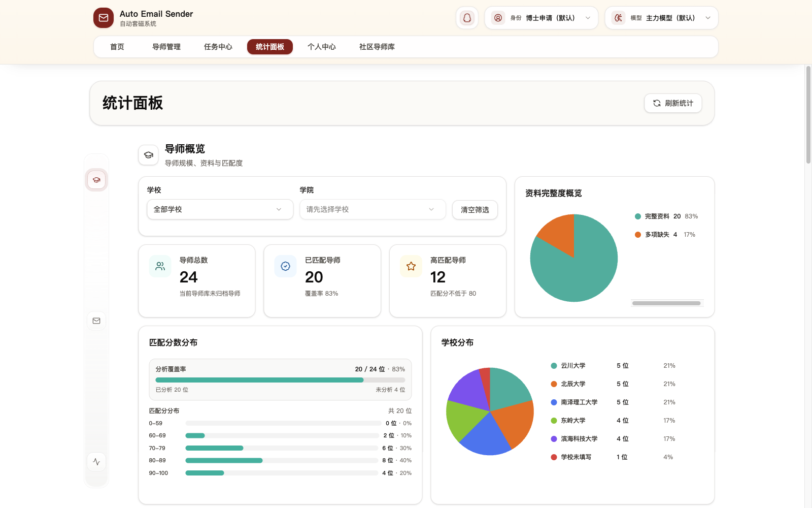Image resolution: width=812 pixels, height=508 pixels.
Task: Open the 导师管理 tab
Action: coord(166,47)
